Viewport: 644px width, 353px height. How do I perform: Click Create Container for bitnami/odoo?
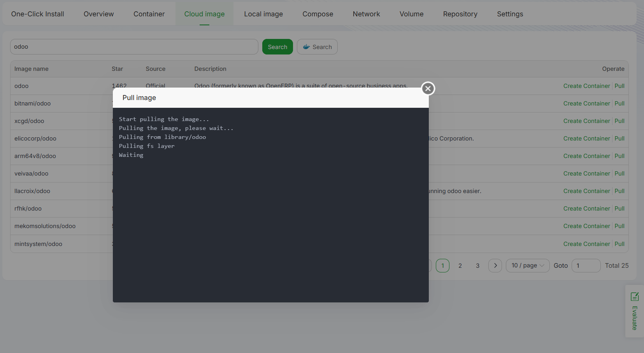(x=586, y=104)
